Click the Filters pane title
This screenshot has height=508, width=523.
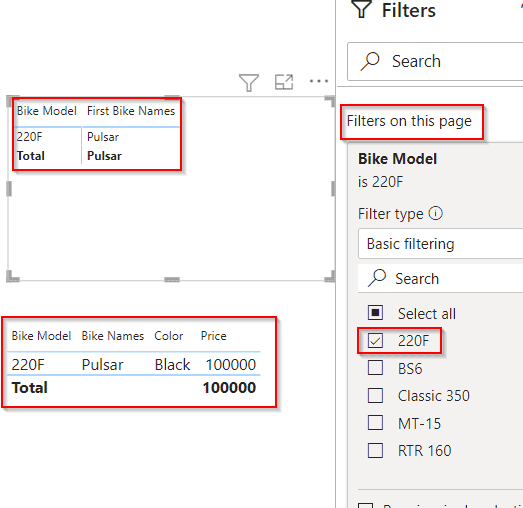409,10
